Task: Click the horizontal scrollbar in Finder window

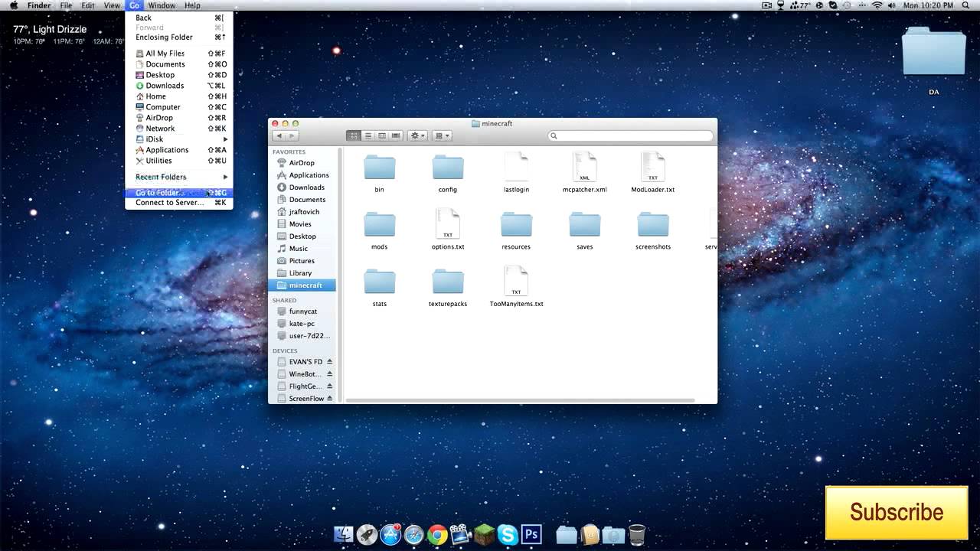Action: pos(520,400)
